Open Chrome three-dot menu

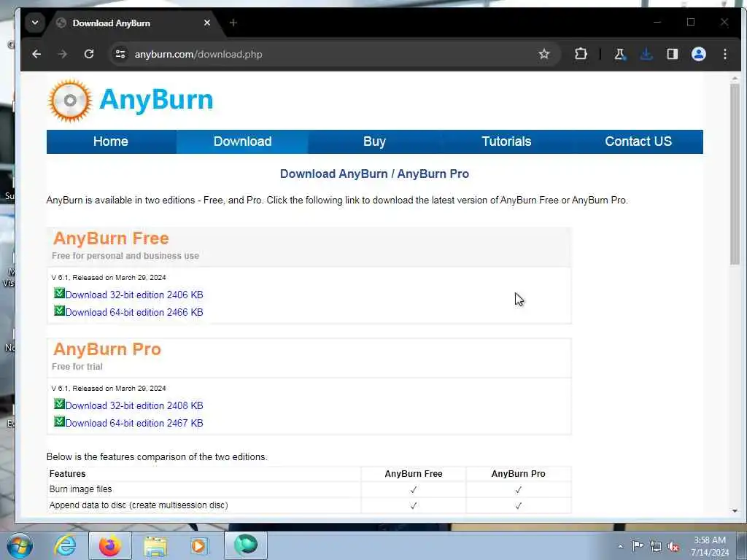coord(725,54)
